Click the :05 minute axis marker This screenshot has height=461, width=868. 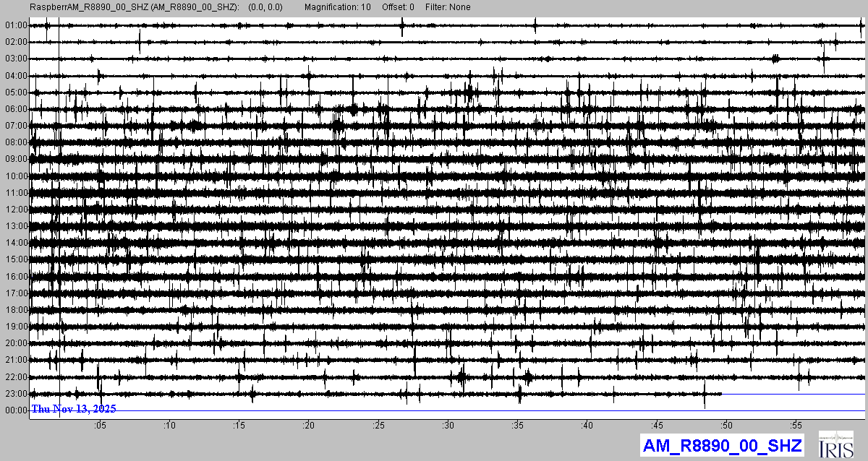pyautogui.click(x=99, y=426)
